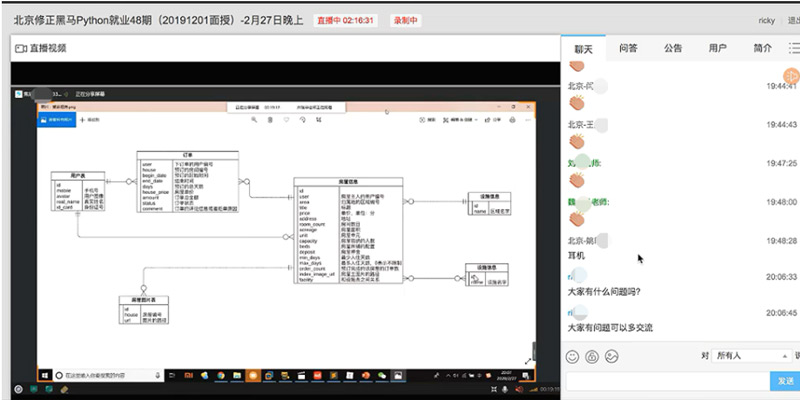Open the 所有人 recipient dropdown
The width and height of the screenshot is (800, 400).
(x=752, y=355)
